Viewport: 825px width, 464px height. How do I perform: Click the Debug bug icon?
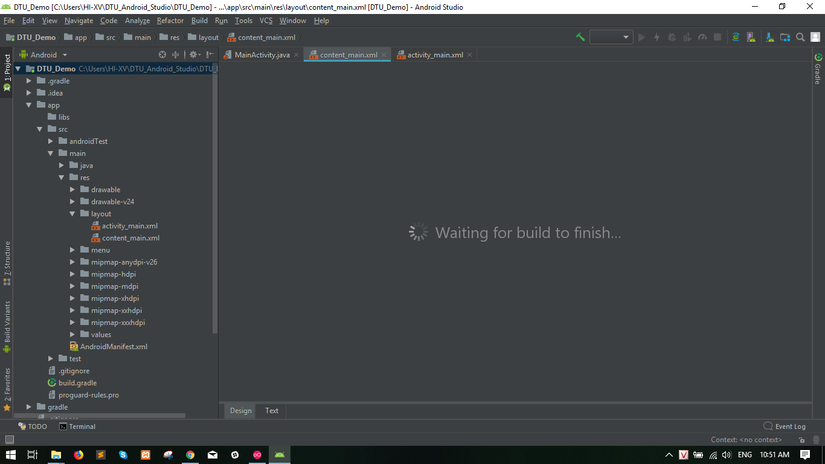pos(672,37)
